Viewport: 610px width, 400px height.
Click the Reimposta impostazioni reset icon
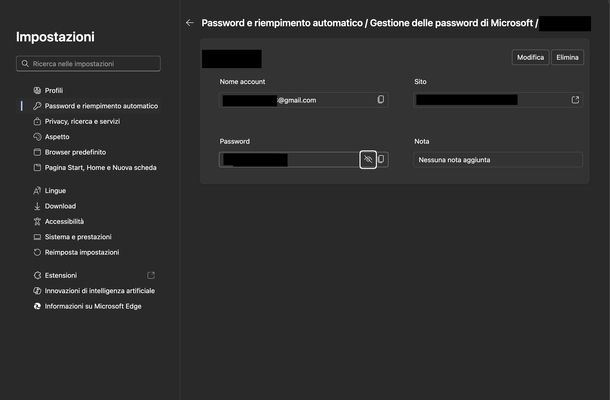pyautogui.click(x=37, y=253)
